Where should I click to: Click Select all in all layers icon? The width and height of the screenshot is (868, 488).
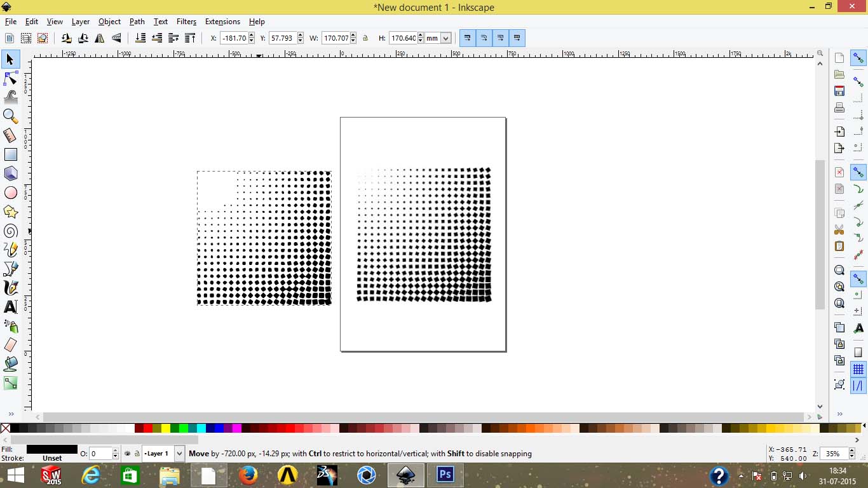[26, 38]
